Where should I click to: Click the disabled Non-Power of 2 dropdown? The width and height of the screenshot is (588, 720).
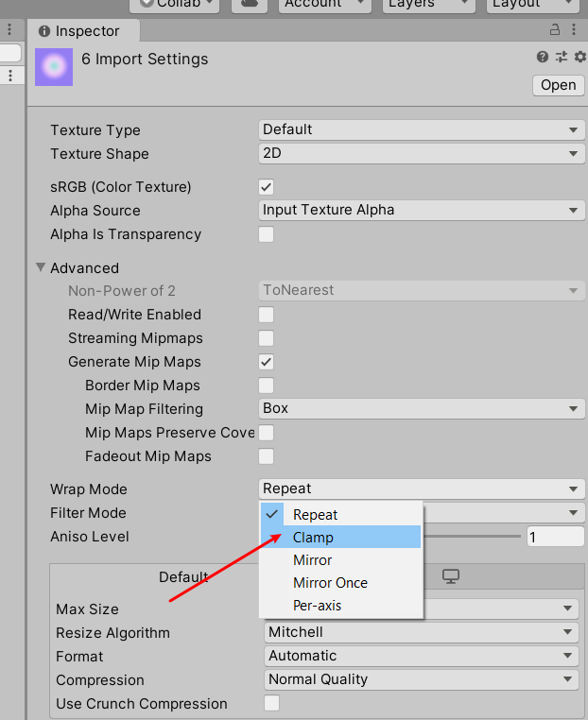pyautogui.click(x=422, y=291)
